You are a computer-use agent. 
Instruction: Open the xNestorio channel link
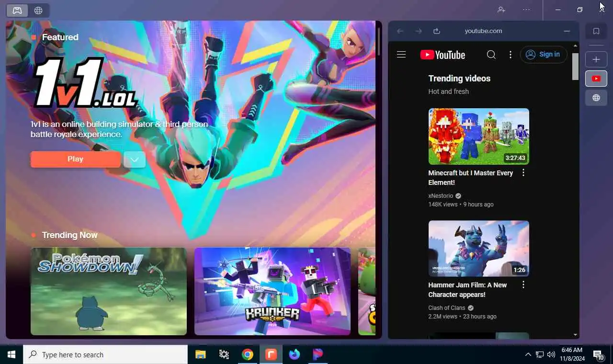tap(441, 196)
